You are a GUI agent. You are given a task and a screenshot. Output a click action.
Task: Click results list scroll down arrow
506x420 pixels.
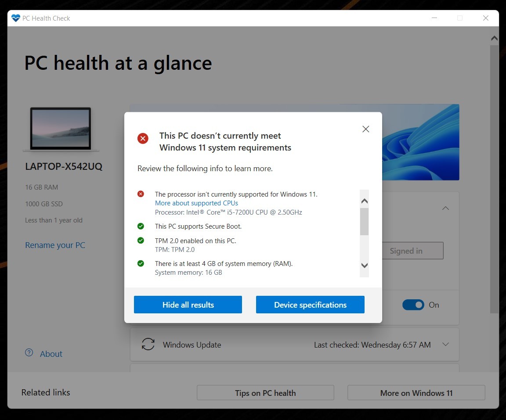coord(364,266)
